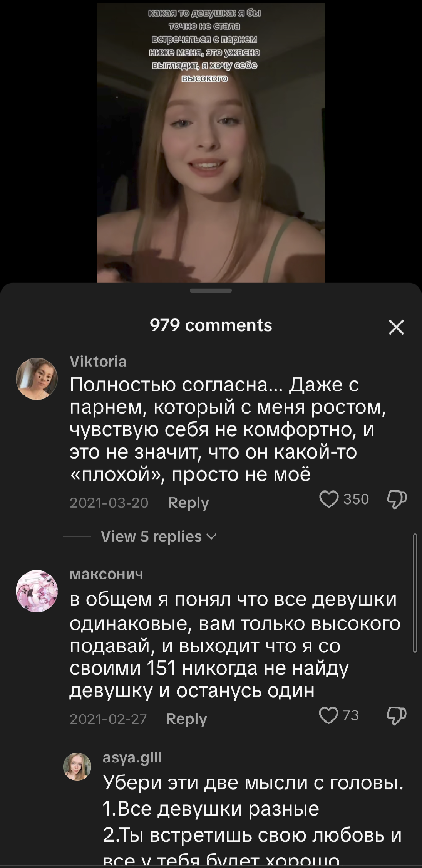Image resolution: width=422 pixels, height=868 pixels.
Task: Open максонич's avatar
Action: click(37, 591)
